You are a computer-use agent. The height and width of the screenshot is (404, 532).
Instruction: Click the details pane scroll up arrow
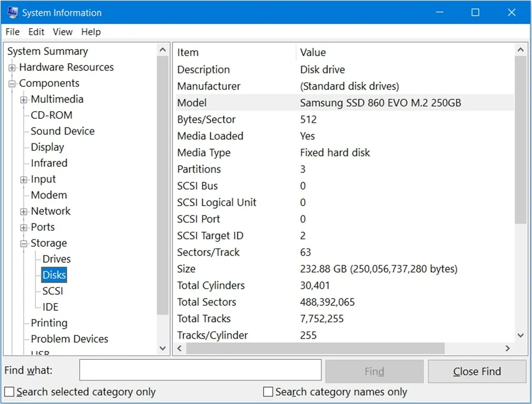pyautogui.click(x=521, y=50)
